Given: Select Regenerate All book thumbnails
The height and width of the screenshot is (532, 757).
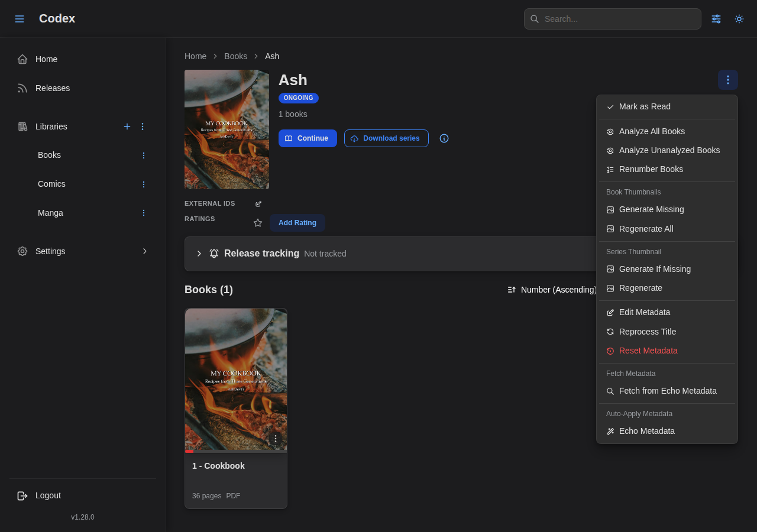Looking at the screenshot, I should pos(667,229).
